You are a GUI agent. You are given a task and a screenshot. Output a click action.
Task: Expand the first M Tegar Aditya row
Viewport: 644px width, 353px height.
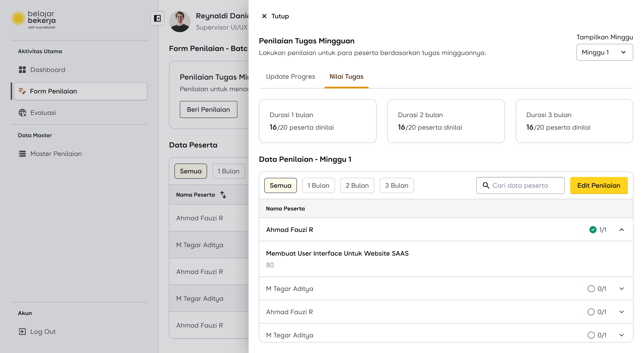coord(622,289)
